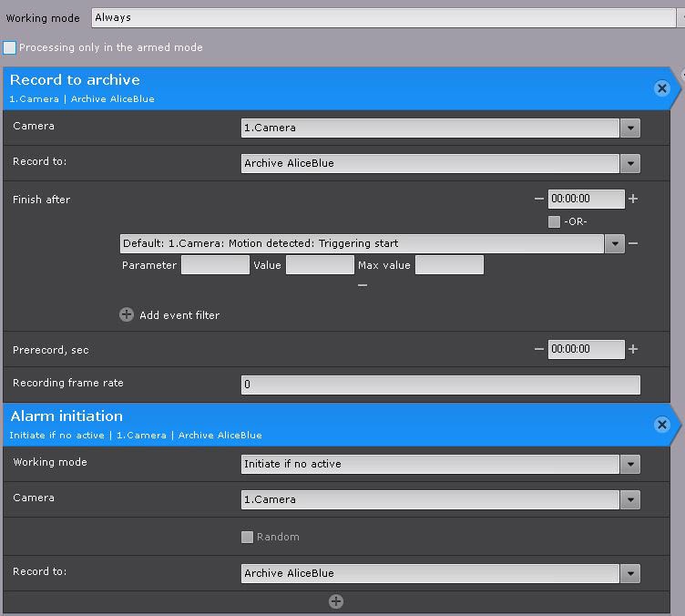
Task: Click the add action plus icon at bottom
Action: (336, 601)
